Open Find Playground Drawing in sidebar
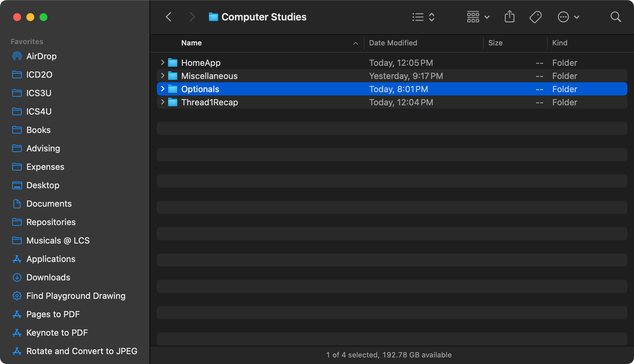Screen dimensions: 634x364 pos(76,296)
